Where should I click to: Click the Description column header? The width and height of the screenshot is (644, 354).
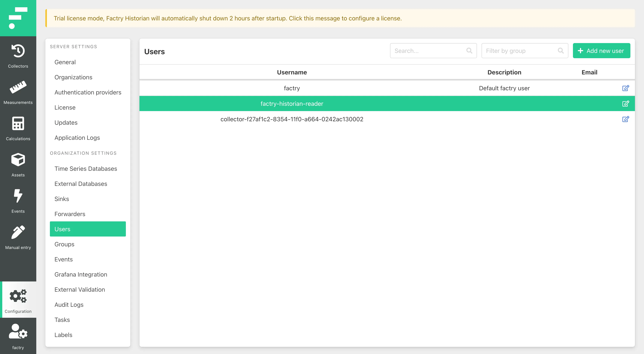point(504,72)
